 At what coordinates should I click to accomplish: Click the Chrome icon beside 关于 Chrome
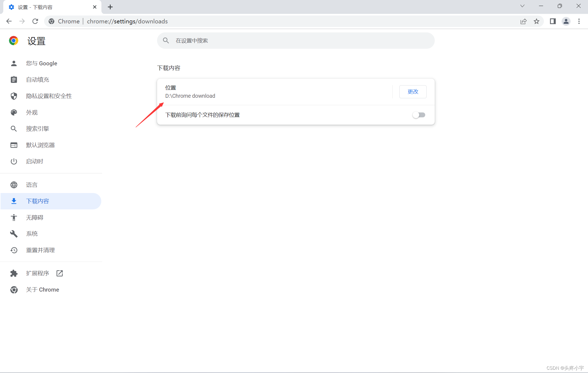point(14,290)
